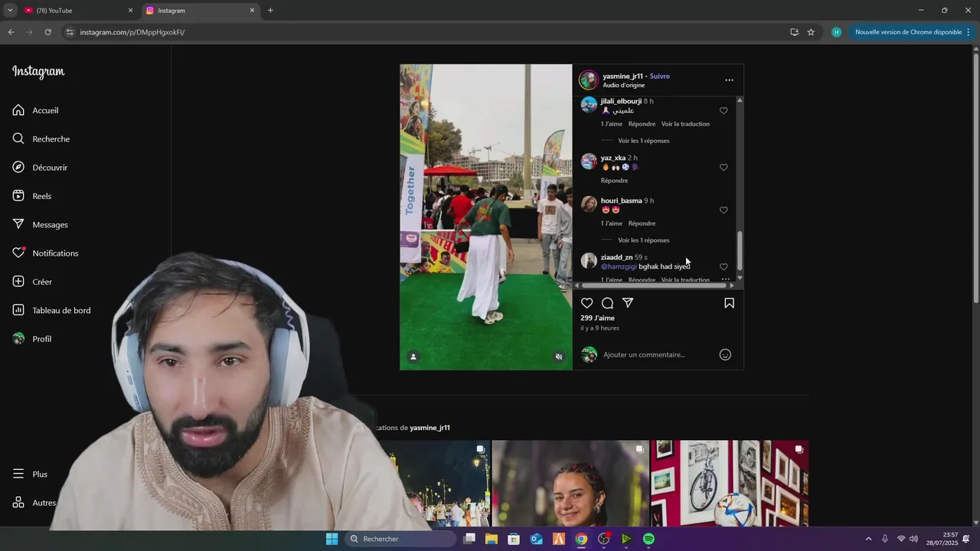This screenshot has height=551, width=980.
Task: Open a new Chrome tab
Action: 270,11
